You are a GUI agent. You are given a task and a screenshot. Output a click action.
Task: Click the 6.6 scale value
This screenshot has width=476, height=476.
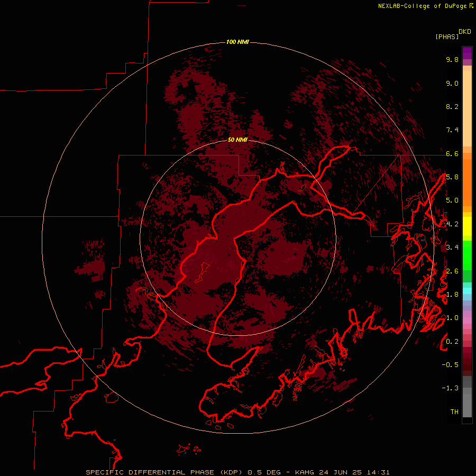coord(452,153)
